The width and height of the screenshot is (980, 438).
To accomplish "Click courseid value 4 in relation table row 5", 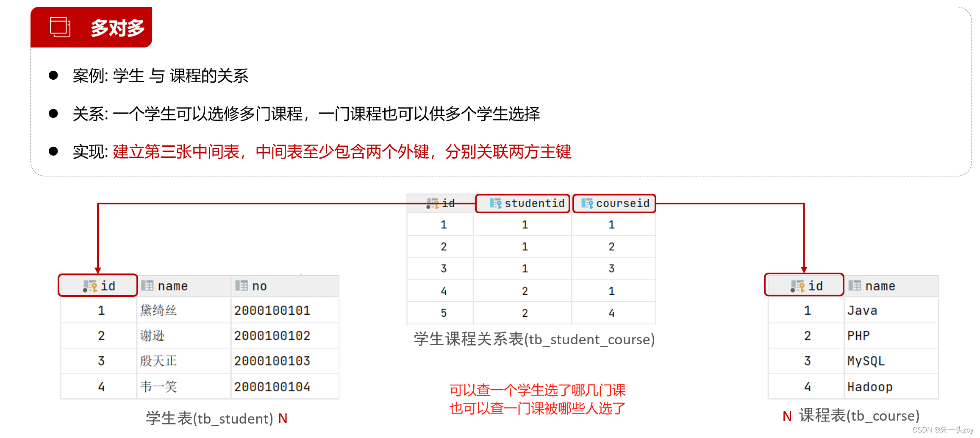I will (x=611, y=313).
